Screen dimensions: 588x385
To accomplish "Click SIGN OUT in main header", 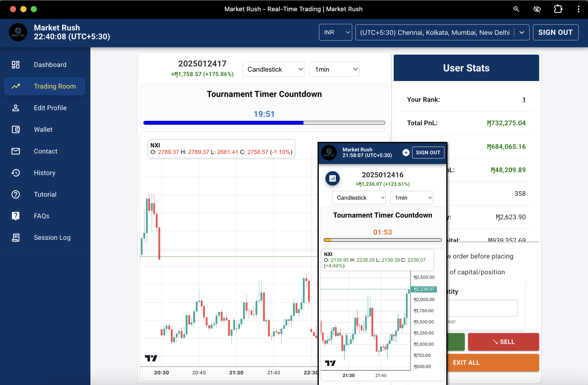I will coord(556,32).
